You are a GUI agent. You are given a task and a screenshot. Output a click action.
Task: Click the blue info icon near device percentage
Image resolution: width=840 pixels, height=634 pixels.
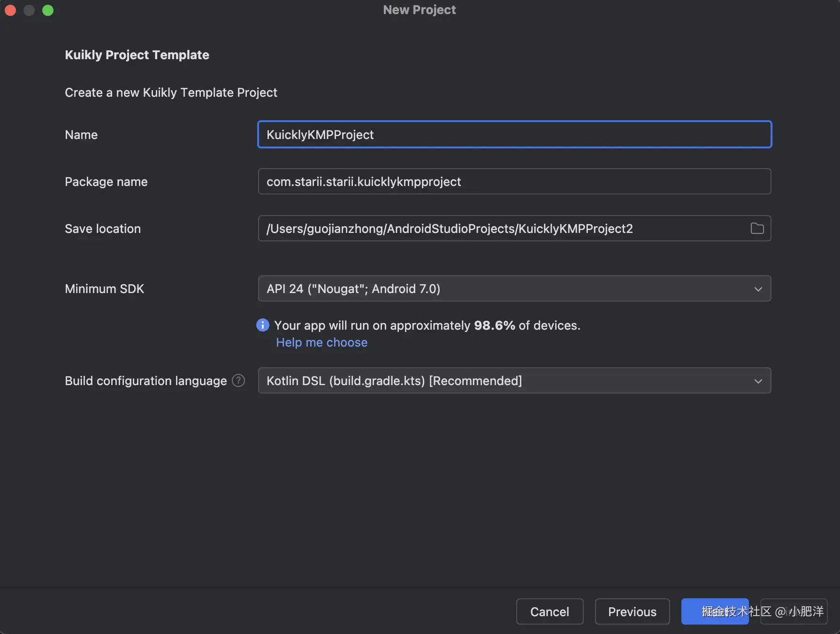pos(263,325)
